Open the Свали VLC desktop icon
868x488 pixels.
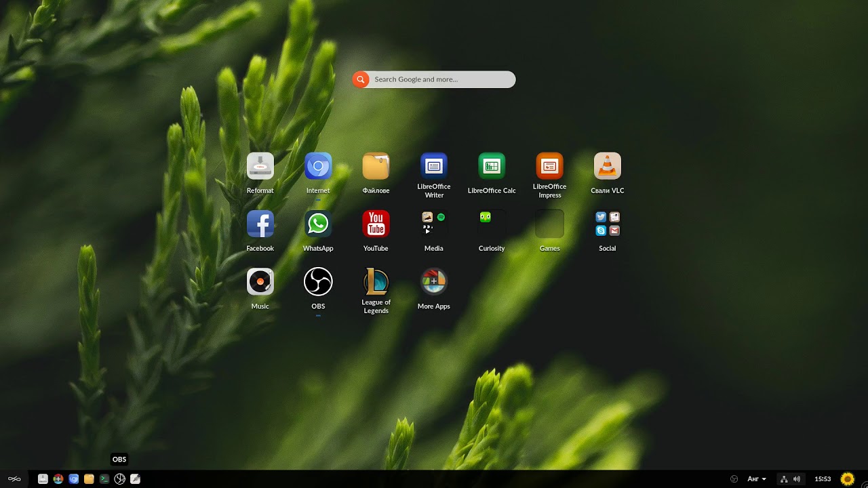coord(608,166)
